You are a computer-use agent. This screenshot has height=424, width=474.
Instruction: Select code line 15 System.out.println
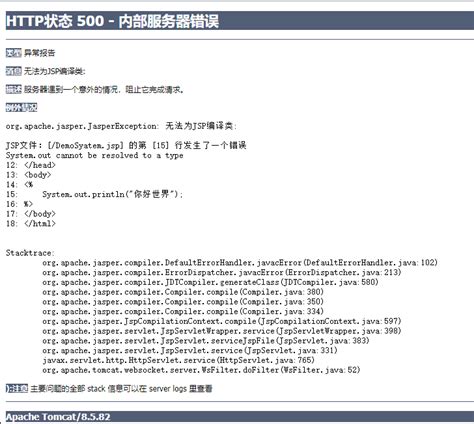pos(94,194)
